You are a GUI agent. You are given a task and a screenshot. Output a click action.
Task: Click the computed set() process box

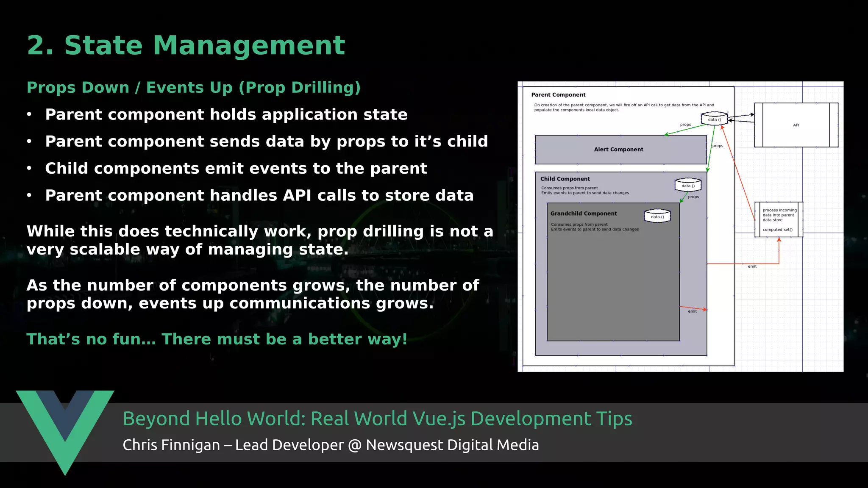click(779, 219)
